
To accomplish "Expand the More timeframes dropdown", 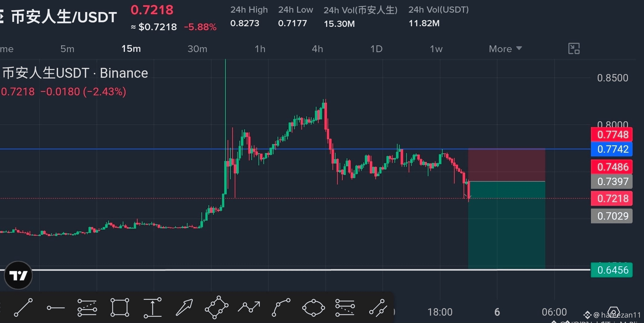I will point(505,49).
